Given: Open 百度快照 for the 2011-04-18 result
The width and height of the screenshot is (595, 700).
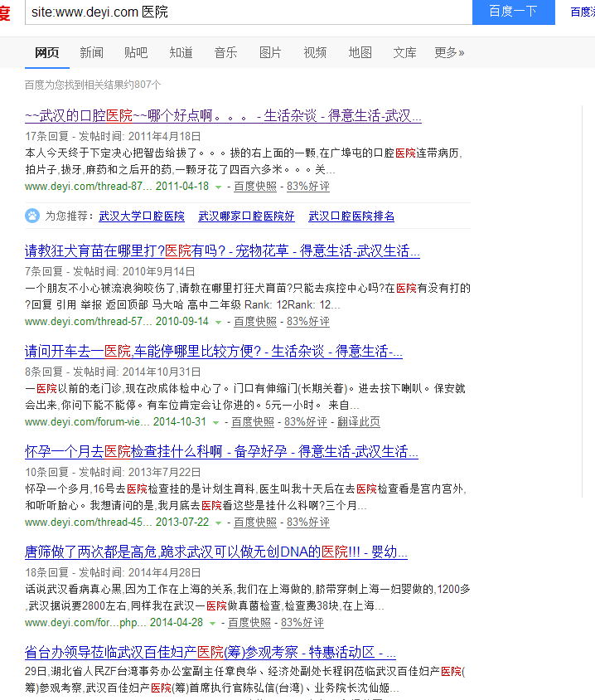Looking at the screenshot, I should (255, 187).
